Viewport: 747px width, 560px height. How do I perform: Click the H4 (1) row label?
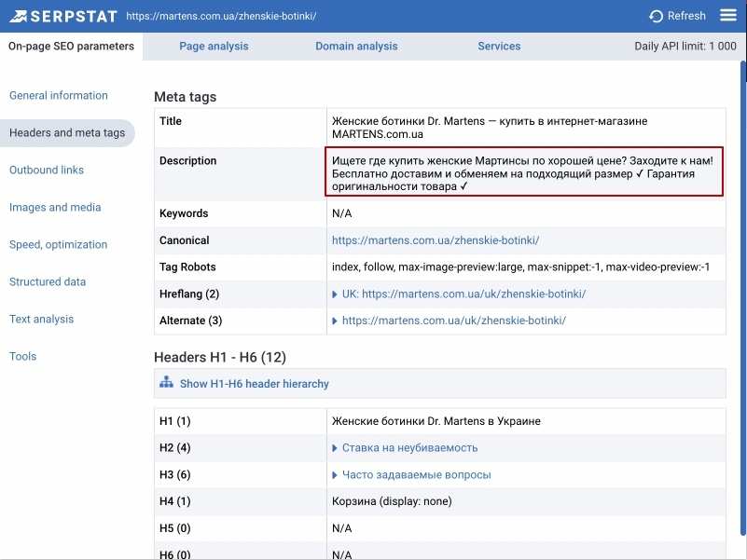pyautogui.click(x=174, y=501)
